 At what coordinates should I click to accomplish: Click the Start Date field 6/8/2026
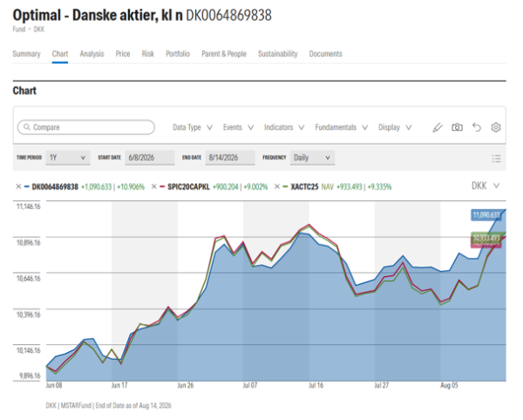coord(149,158)
